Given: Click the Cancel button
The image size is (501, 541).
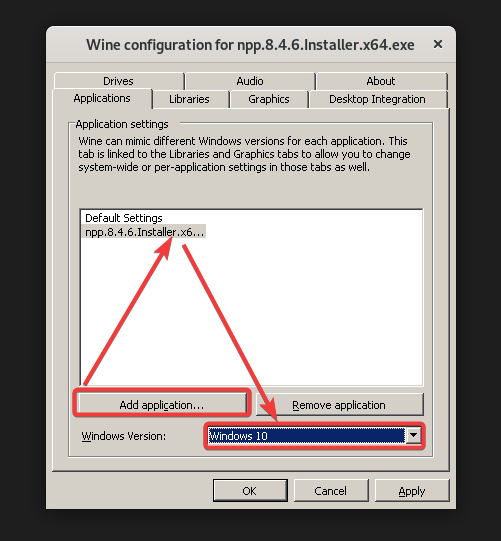Looking at the screenshot, I should (x=331, y=491).
